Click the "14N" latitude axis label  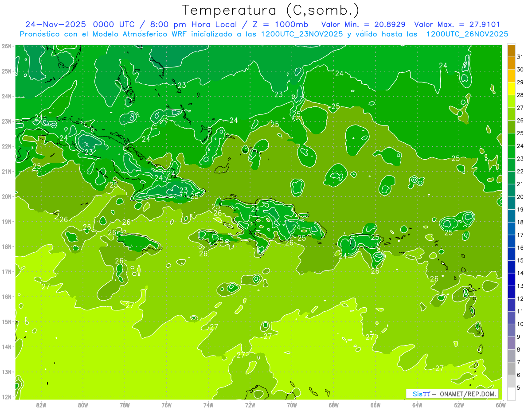point(7,347)
